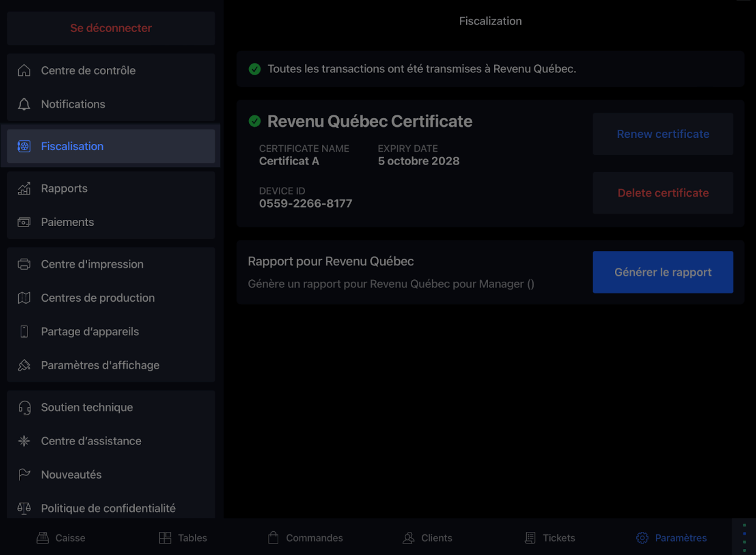Open Centre d'assistance page
Viewport: 756px width, 555px height.
coord(111,441)
